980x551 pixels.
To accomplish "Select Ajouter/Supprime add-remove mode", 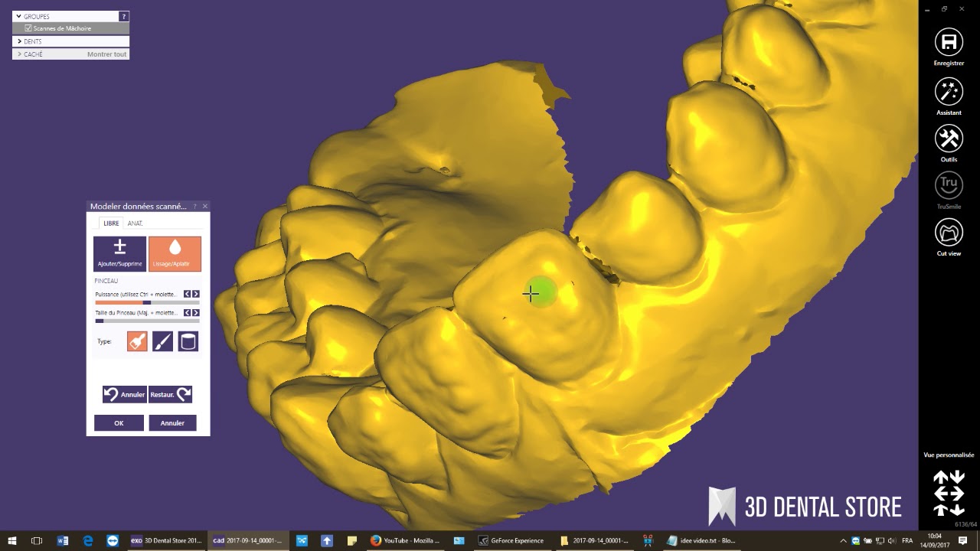I will pos(119,254).
